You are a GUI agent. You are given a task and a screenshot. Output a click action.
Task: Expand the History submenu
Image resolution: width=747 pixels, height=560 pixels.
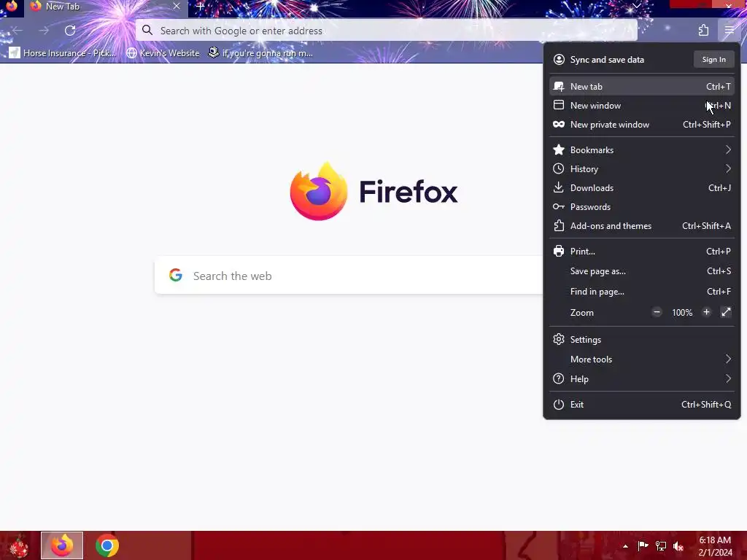(642, 169)
